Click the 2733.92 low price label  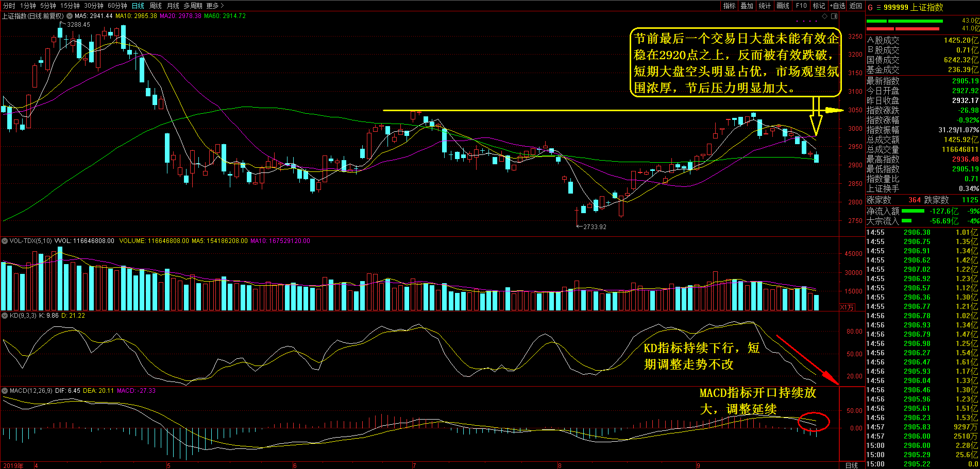pyautogui.click(x=595, y=227)
